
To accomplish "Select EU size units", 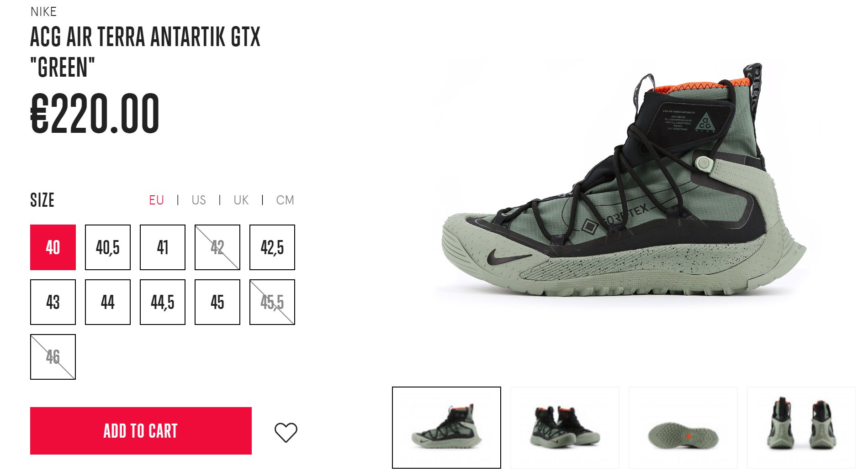I will tap(156, 200).
